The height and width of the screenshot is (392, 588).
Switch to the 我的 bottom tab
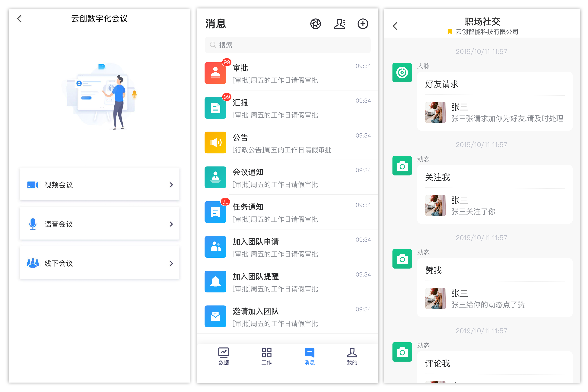[352, 356]
